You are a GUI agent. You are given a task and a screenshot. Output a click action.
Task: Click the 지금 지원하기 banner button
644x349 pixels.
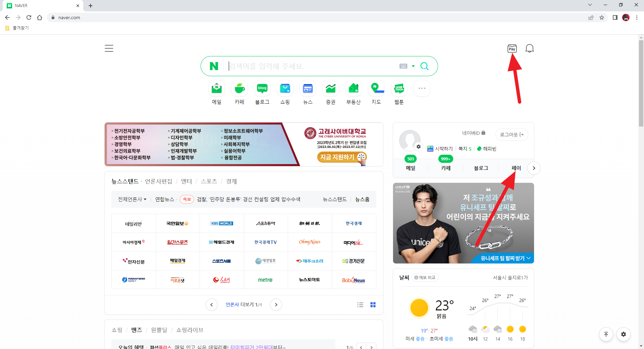click(x=341, y=157)
